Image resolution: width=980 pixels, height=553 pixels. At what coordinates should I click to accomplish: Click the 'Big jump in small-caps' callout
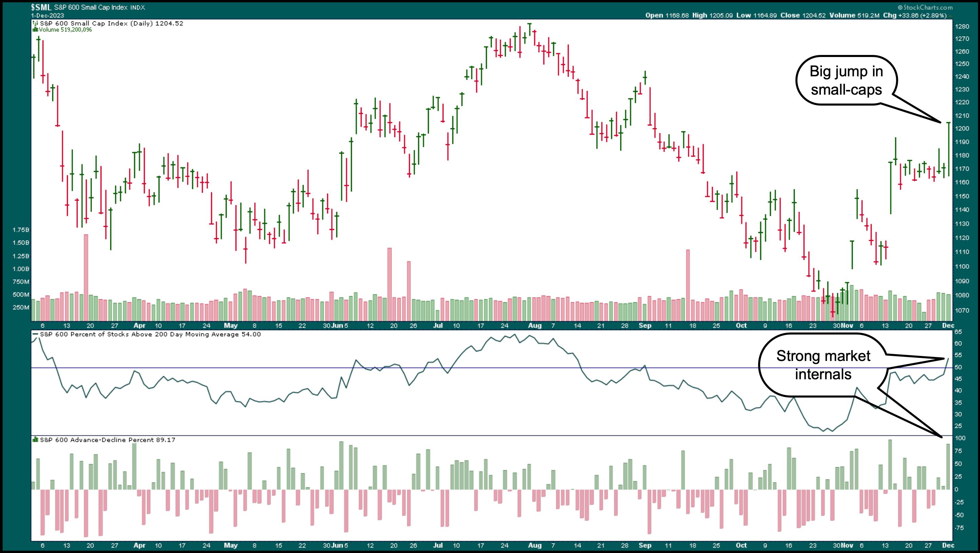point(846,81)
